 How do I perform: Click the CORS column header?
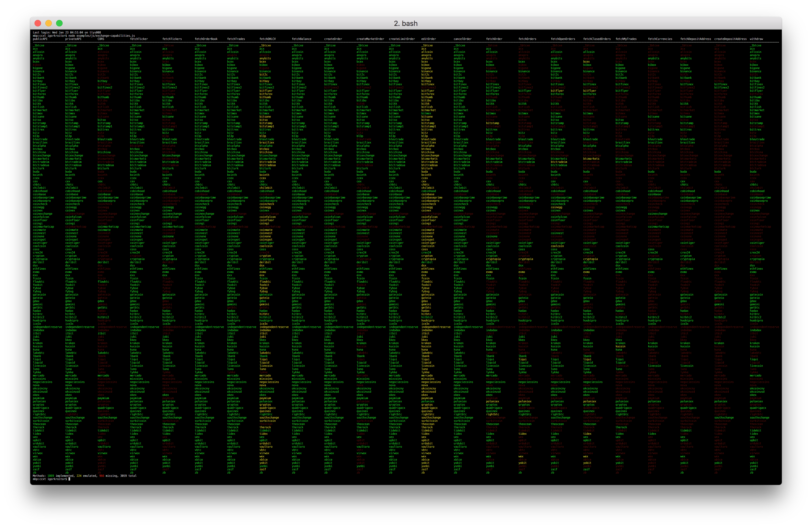point(101,39)
